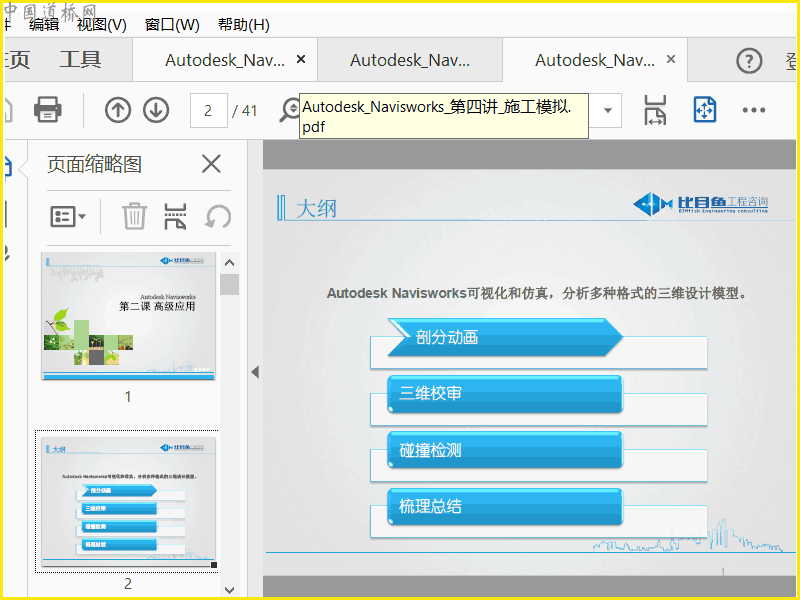This screenshot has width=800, height=600.
Task: Open the 帮助(H) menu
Action: [x=244, y=24]
